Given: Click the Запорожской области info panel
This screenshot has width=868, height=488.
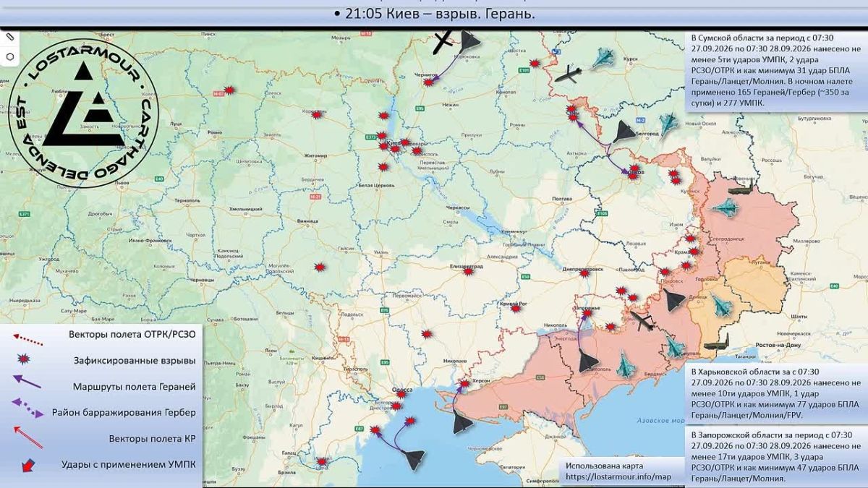Looking at the screenshot, I should click(x=775, y=456).
